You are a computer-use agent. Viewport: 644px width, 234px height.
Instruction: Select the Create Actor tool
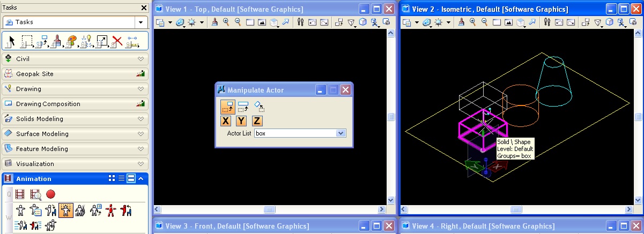point(20,210)
